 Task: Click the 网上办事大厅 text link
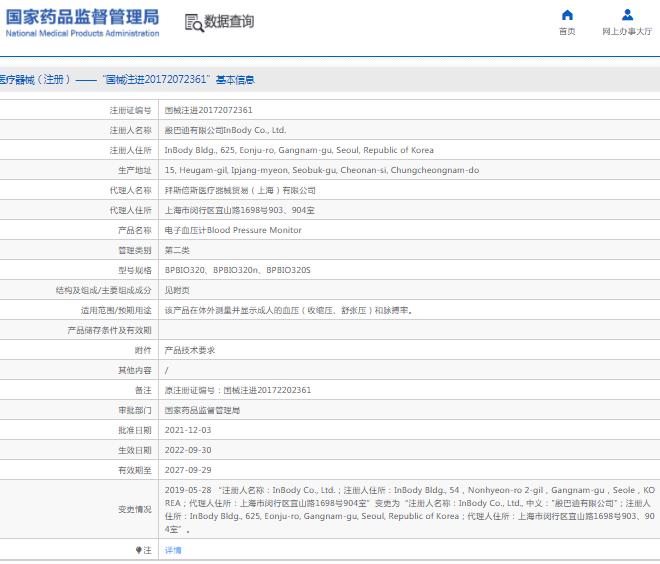pyautogui.click(x=627, y=32)
